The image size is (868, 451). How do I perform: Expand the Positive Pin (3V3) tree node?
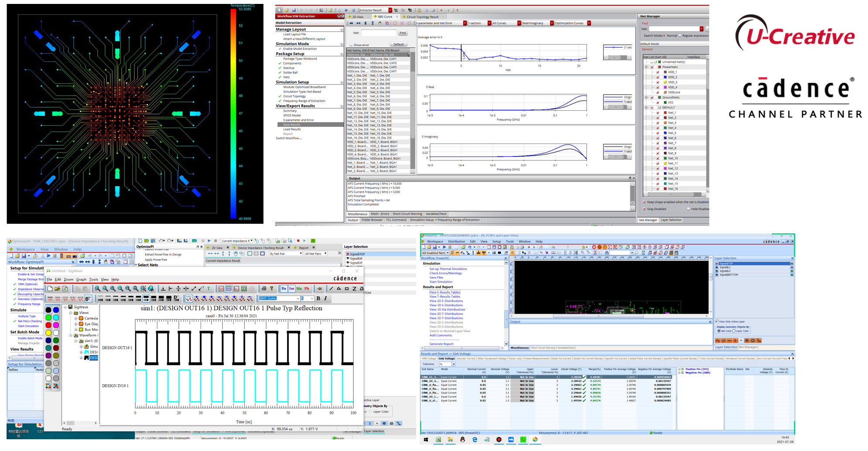click(679, 369)
